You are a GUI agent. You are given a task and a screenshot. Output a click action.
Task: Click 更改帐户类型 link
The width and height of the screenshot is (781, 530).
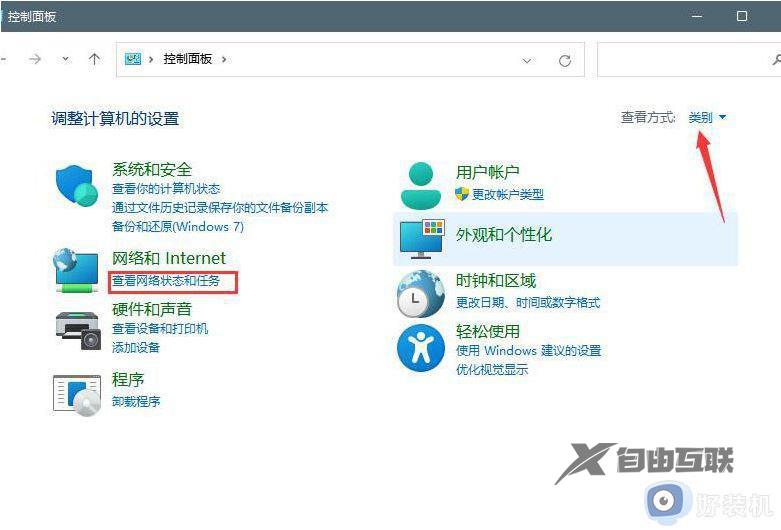point(508,194)
